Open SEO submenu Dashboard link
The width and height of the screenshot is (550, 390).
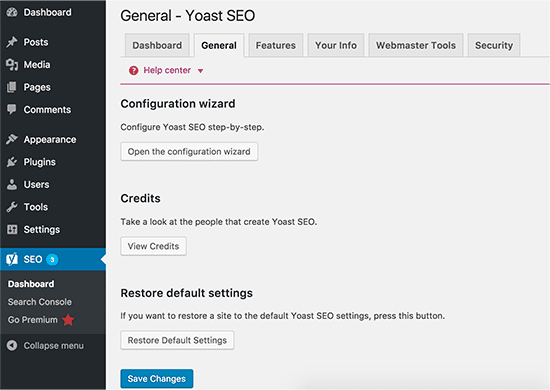coord(31,284)
